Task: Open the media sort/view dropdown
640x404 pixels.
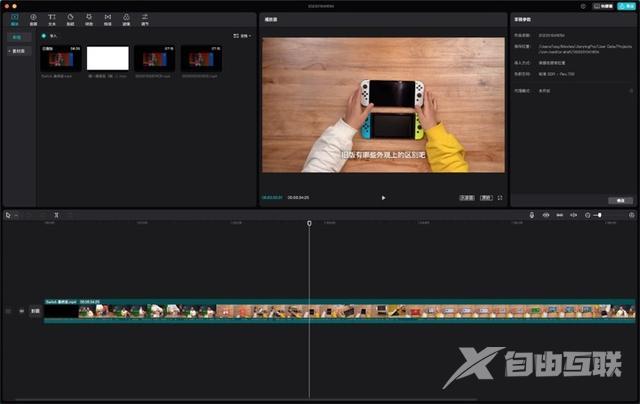Action: point(242,36)
